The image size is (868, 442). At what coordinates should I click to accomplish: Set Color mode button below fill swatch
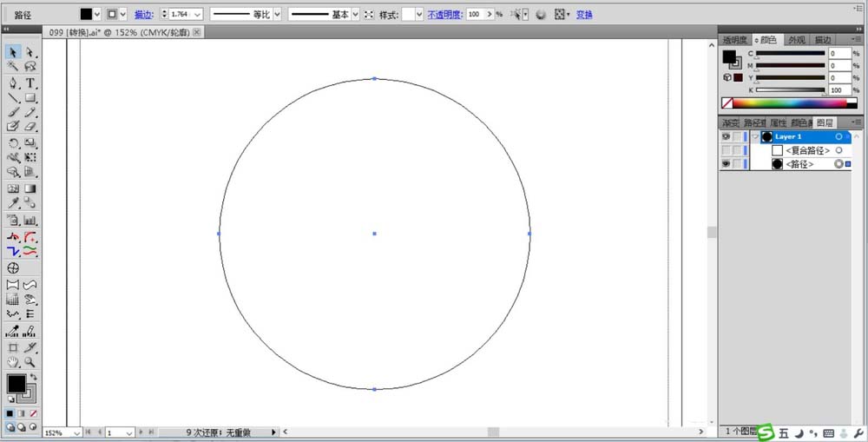pyautogui.click(x=10, y=413)
